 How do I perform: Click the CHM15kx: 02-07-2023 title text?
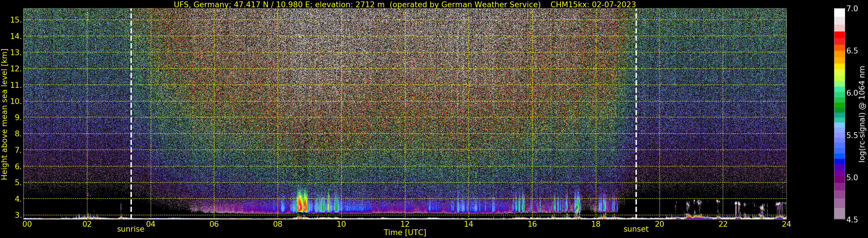[x=593, y=4]
